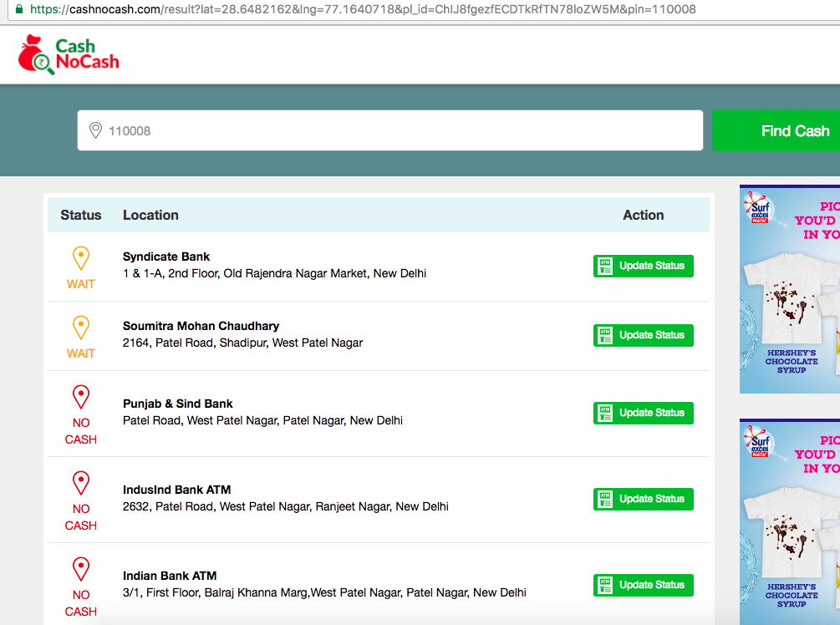Click the pincode search field showing 110008
The height and width of the screenshot is (625, 840).
click(390, 130)
